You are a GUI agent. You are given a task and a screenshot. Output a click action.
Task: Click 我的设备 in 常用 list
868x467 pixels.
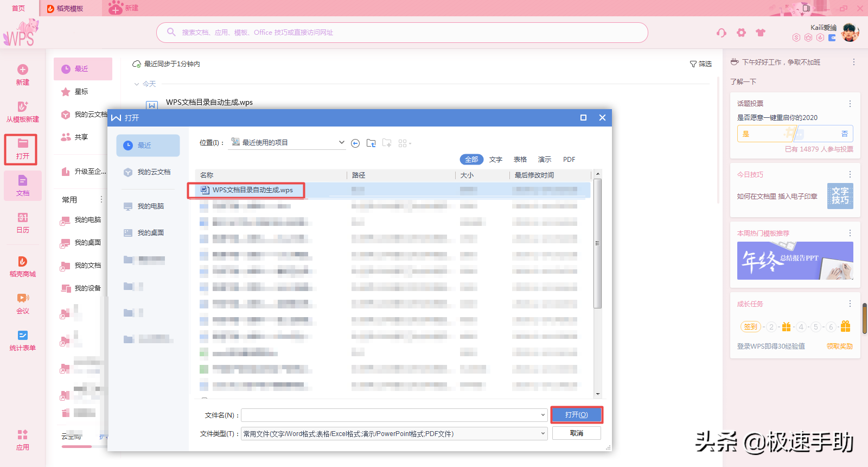[81, 288]
